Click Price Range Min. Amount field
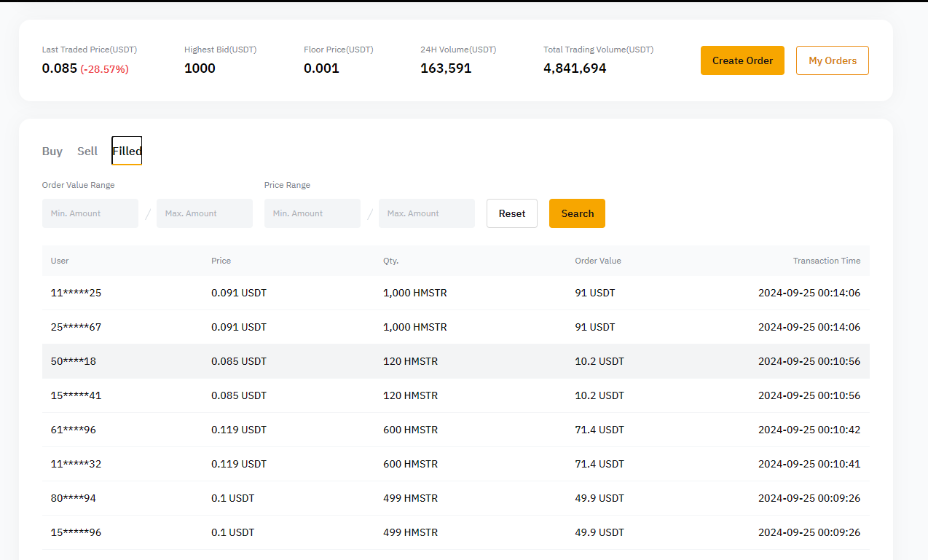The height and width of the screenshot is (560, 928). [312, 213]
